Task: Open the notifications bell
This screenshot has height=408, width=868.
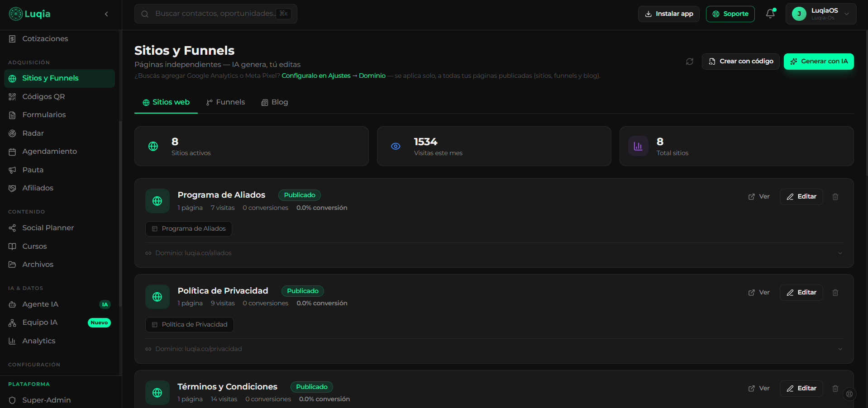Action: 770,14
